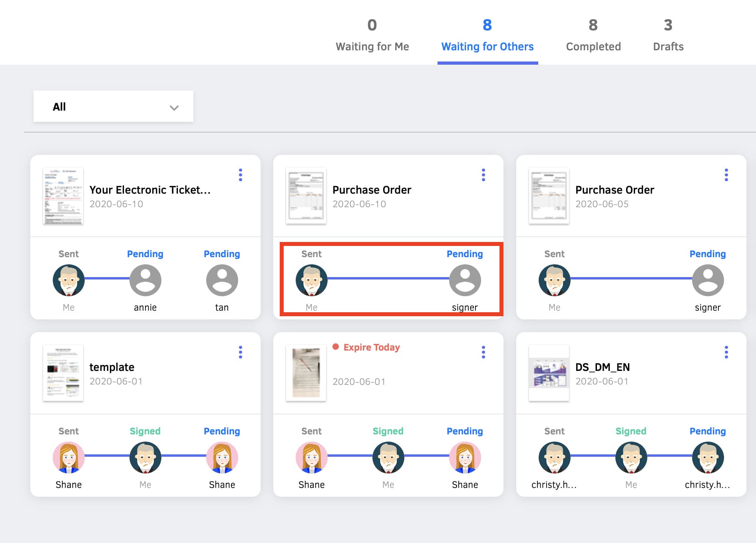
Task: Open DS_DM_EN document thumbnail
Action: pyautogui.click(x=549, y=373)
